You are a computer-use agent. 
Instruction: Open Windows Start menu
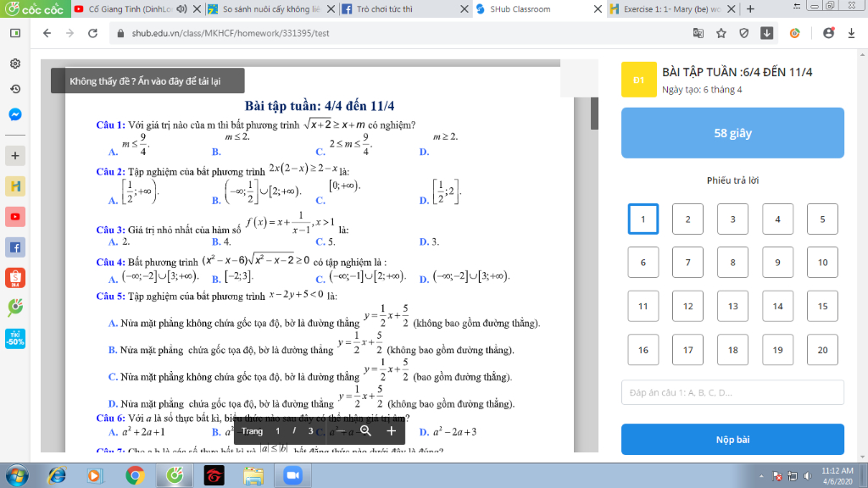pyautogui.click(x=17, y=475)
